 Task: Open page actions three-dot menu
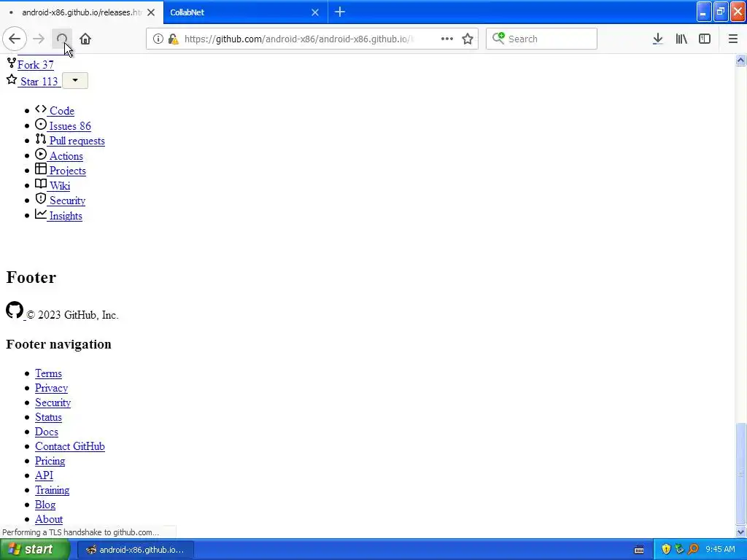447,39
